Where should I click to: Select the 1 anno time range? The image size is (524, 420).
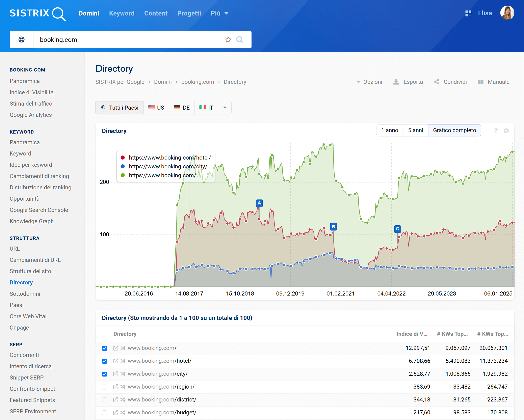click(x=390, y=131)
